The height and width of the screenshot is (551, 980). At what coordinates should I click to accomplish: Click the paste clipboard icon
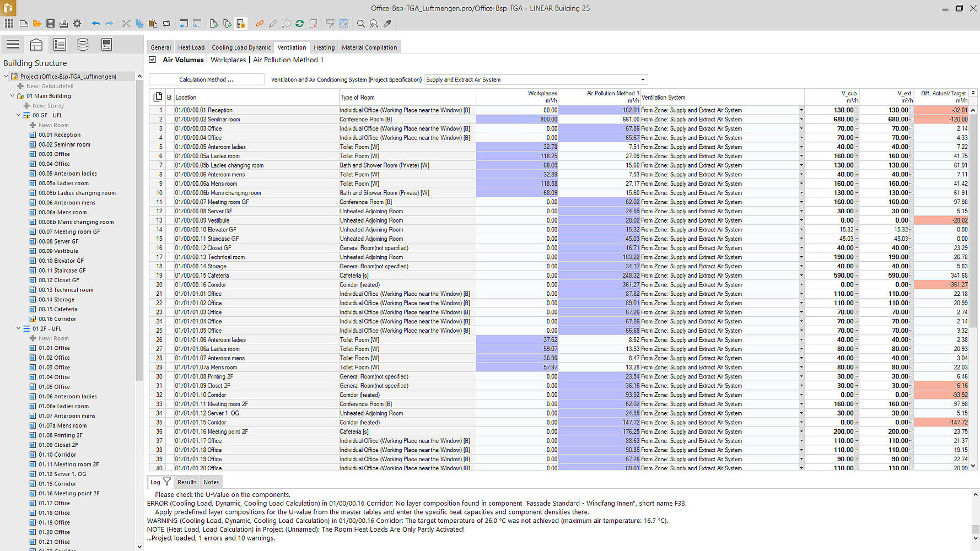click(153, 24)
